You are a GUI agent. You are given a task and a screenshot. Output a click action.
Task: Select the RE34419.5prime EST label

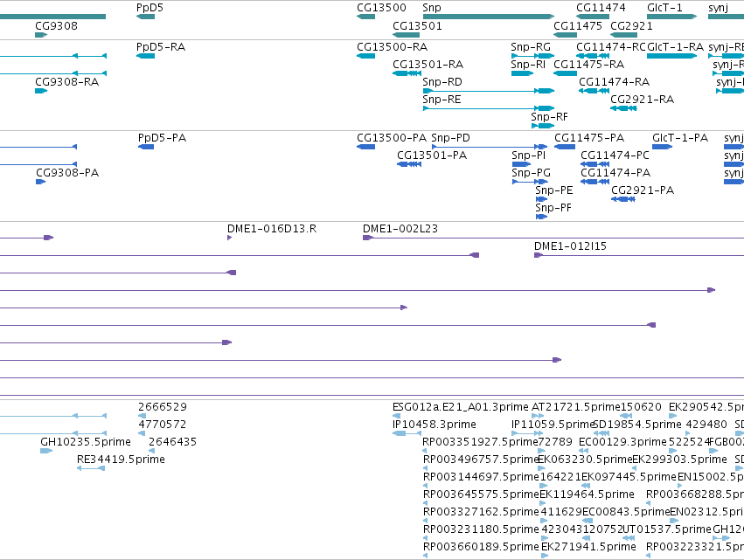click(121, 460)
